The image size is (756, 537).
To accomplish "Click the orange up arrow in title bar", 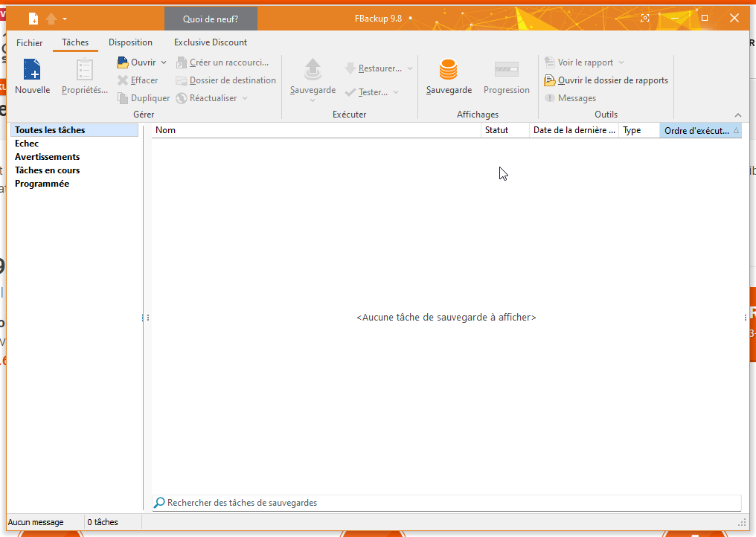I will (x=51, y=19).
